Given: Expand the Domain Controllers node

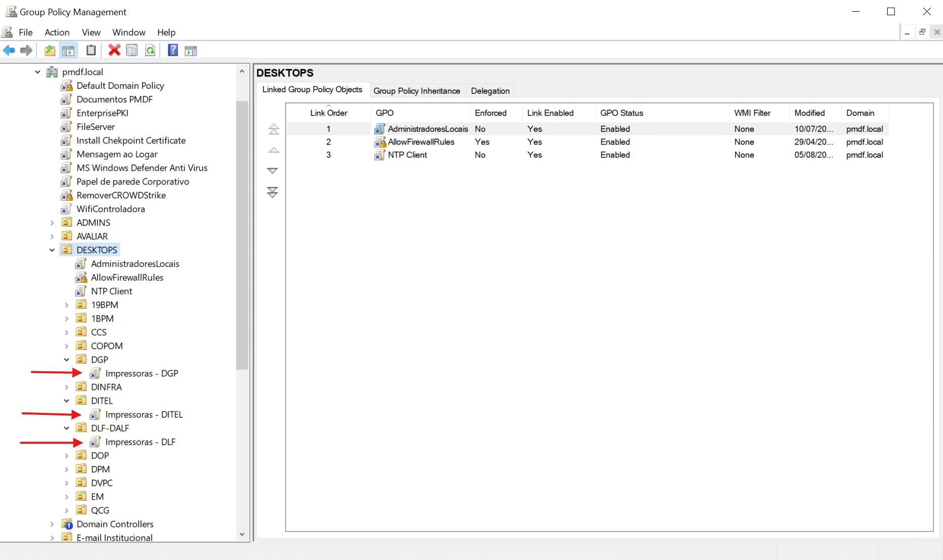Looking at the screenshot, I should 52,524.
